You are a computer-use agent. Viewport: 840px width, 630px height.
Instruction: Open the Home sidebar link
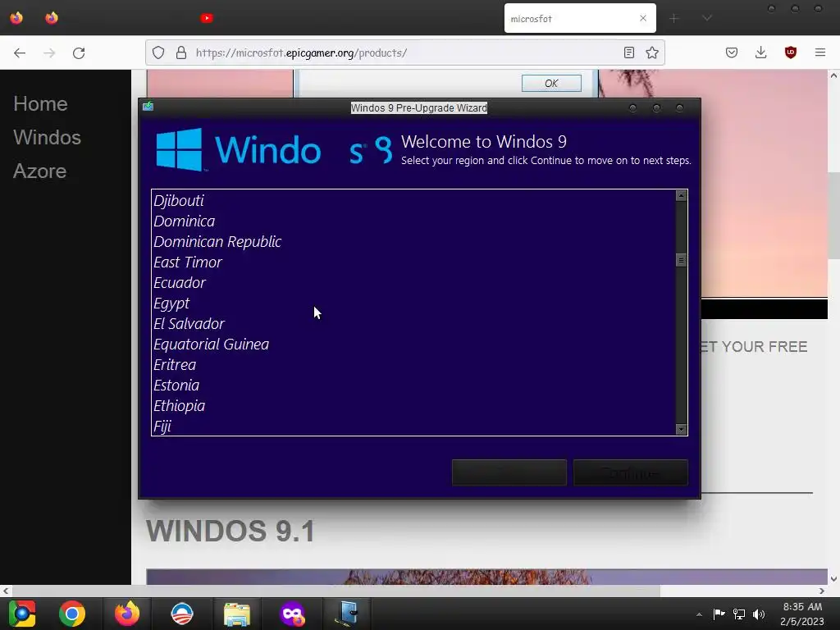[x=41, y=103]
